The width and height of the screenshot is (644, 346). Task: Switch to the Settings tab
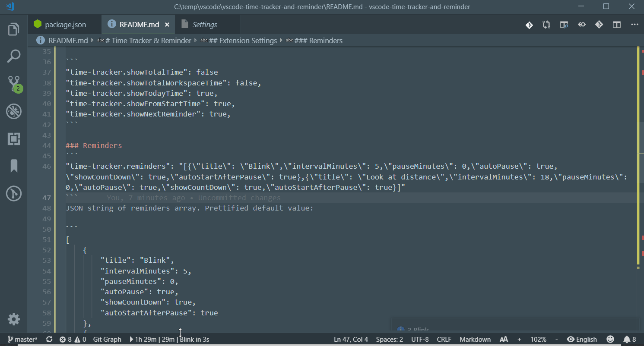[x=207, y=25]
